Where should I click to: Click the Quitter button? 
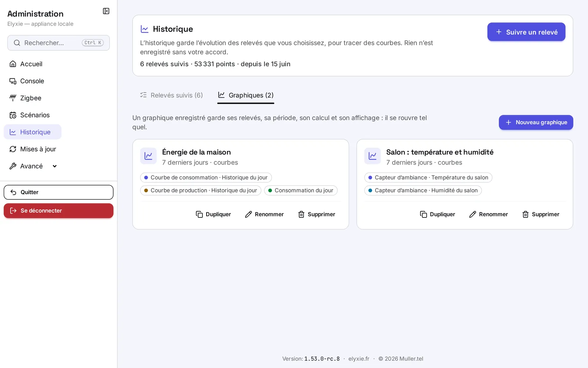pyautogui.click(x=58, y=192)
